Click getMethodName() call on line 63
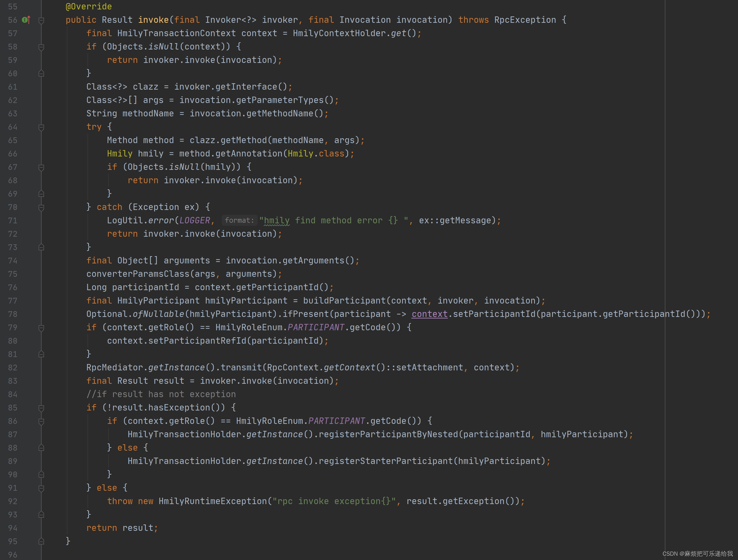Viewport: 738px width, 560px height. [285, 113]
